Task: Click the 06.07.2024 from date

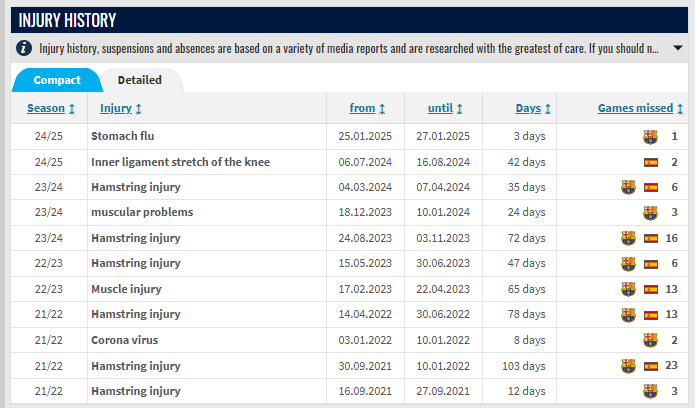Action: [365, 162]
